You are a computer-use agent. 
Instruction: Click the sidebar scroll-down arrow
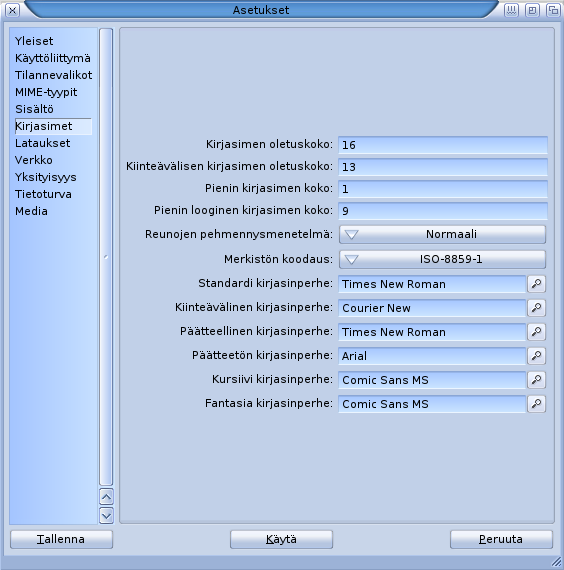coord(106,515)
